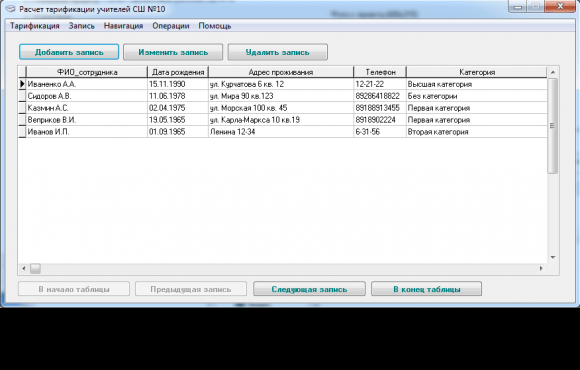Open the Помощь menu
The height and width of the screenshot is (370, 580).
coord(215,26)
